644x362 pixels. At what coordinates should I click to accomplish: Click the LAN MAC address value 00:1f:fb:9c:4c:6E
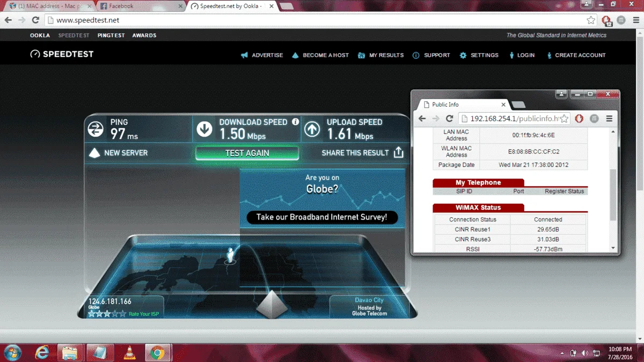(x=533, y=135)
